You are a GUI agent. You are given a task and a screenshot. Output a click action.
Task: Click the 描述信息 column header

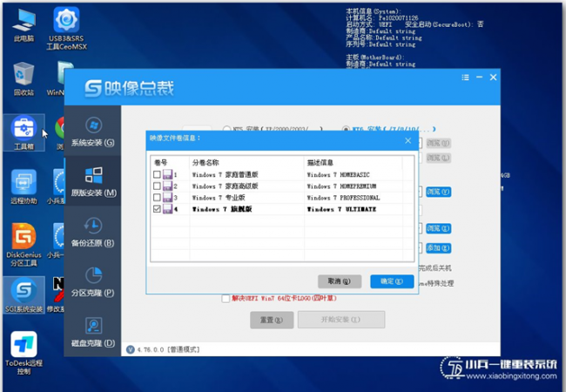click(320, 162)
